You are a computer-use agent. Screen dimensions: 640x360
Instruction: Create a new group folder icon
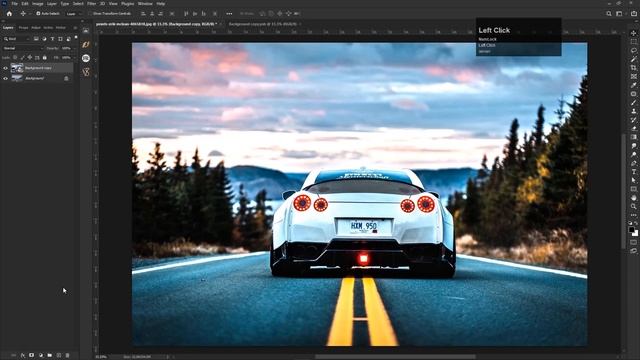pyautogui.click(x=49, y=355)
